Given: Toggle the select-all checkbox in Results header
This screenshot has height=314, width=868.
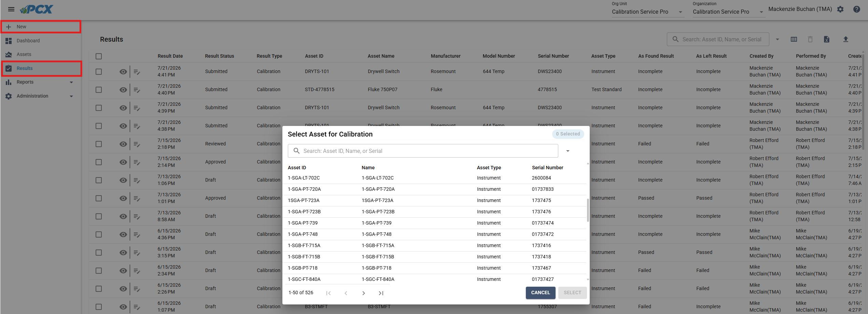Looking at the screenshot, I should [x=99, y=56].
